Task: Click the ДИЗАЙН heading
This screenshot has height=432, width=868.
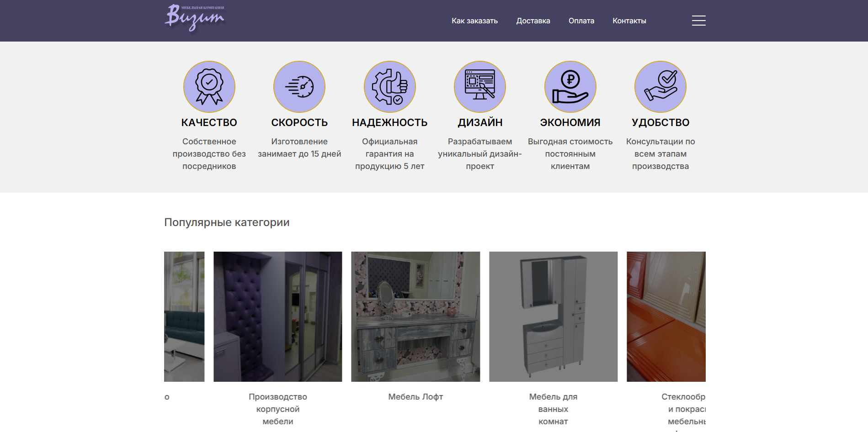Action: pyautogui.click(x=480, y=122)
